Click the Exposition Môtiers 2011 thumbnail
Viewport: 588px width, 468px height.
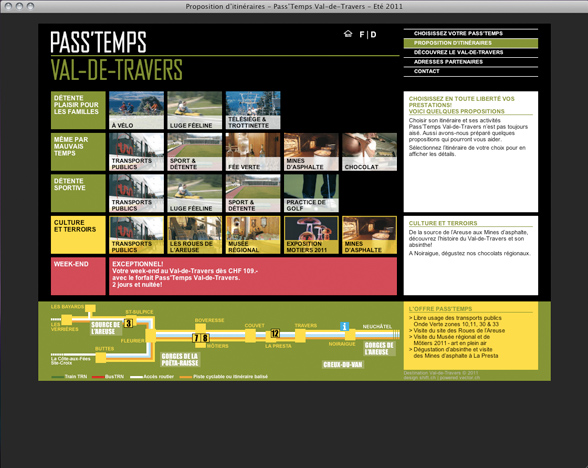311,235
